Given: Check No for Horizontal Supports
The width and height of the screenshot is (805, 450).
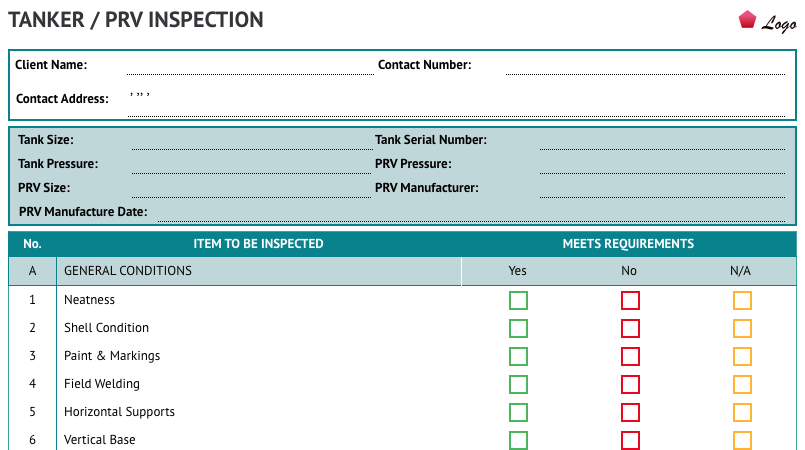Looking at the screenshot, I should pos(630,413).
